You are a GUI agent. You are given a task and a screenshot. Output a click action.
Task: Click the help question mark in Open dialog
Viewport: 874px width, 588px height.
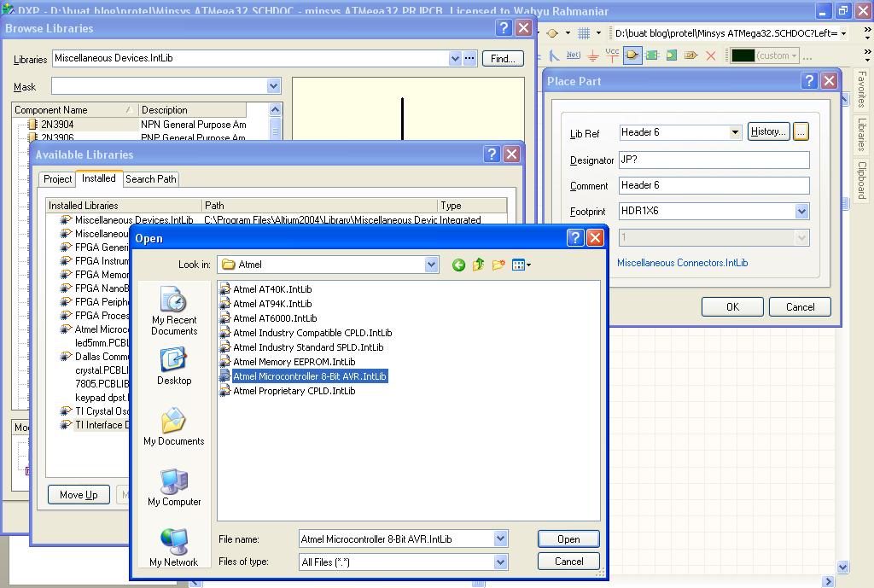click(575, 238)
